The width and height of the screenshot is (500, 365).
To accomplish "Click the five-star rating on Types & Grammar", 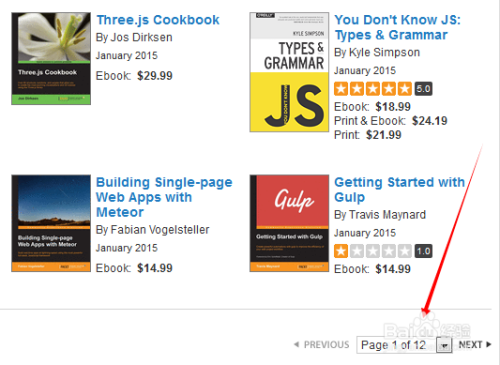I will click(373, 89).
